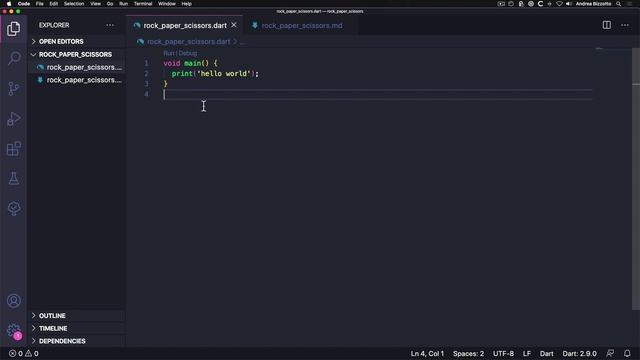The image size is (640, 360).
Task: Place cursor on empty line 4
Action: pyautogui.click(x=378, y=94)
